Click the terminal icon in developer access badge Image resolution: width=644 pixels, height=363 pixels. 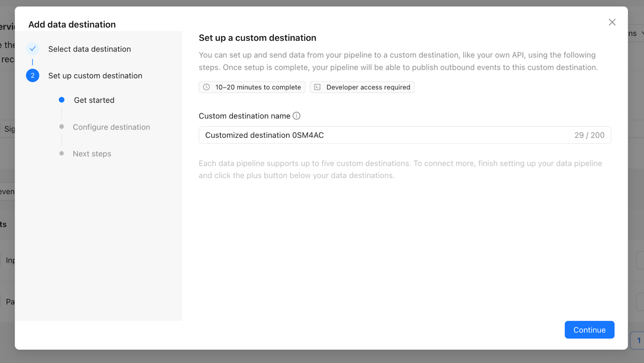(x=317, y=87)
